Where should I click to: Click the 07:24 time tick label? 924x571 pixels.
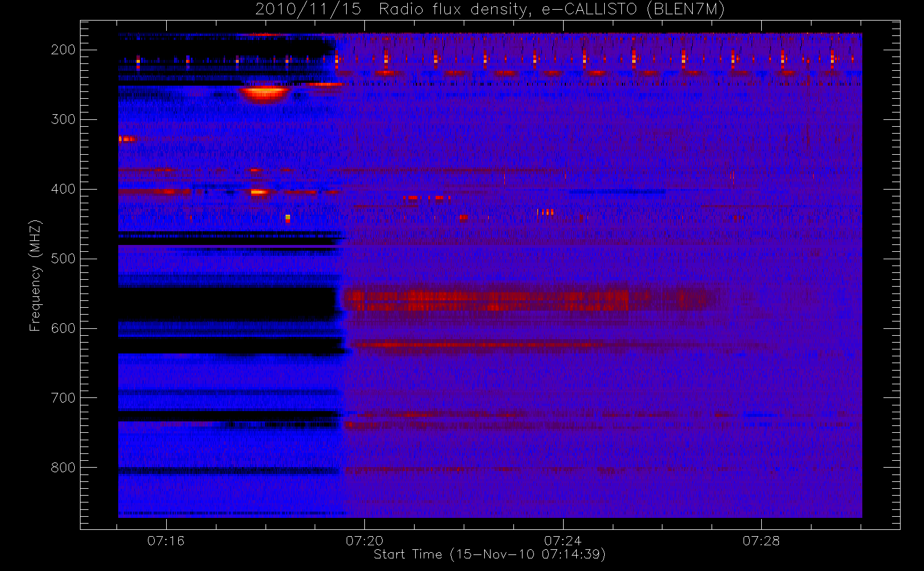point(563,541)
